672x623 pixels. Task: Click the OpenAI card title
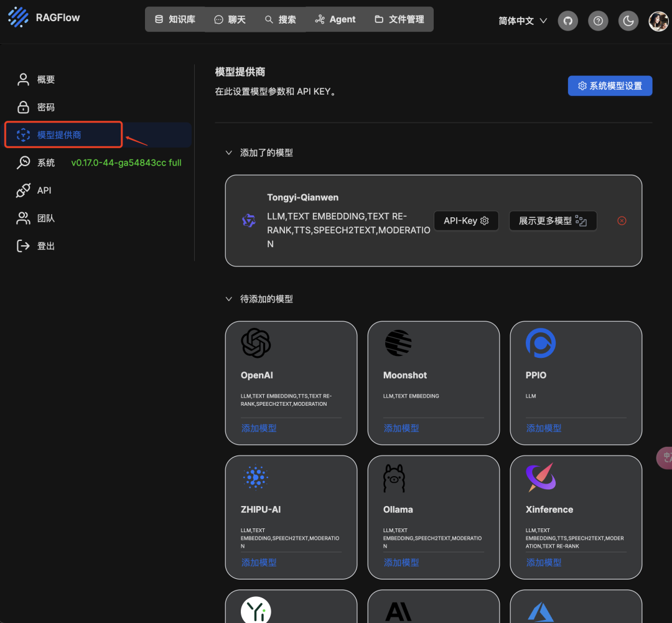[x=257, y=375]
